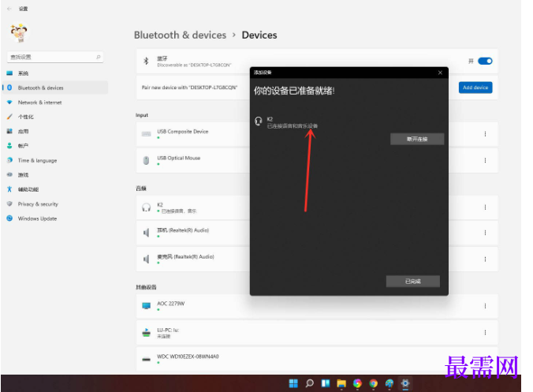Click the microphone Realtek Audio speaker icon

(x=146, y=259)
